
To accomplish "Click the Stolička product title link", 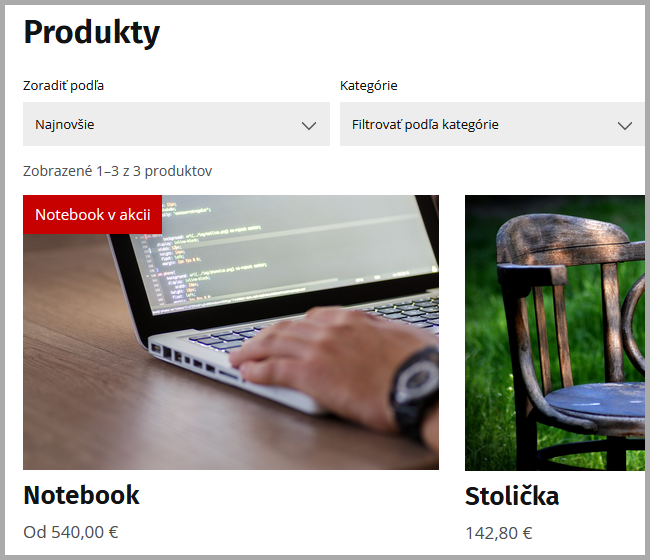I will (512, 496).
